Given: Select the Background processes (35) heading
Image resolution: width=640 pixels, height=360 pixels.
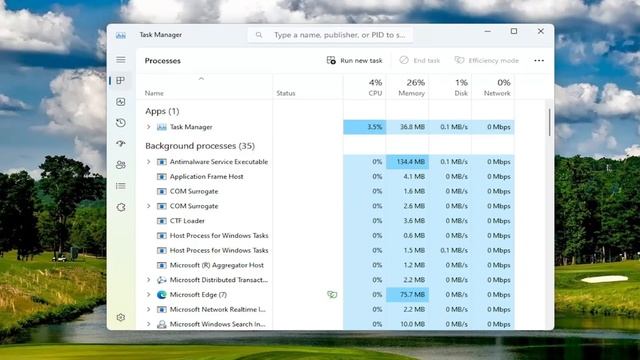Looking at the screenshot, I should tap(200, 146).
